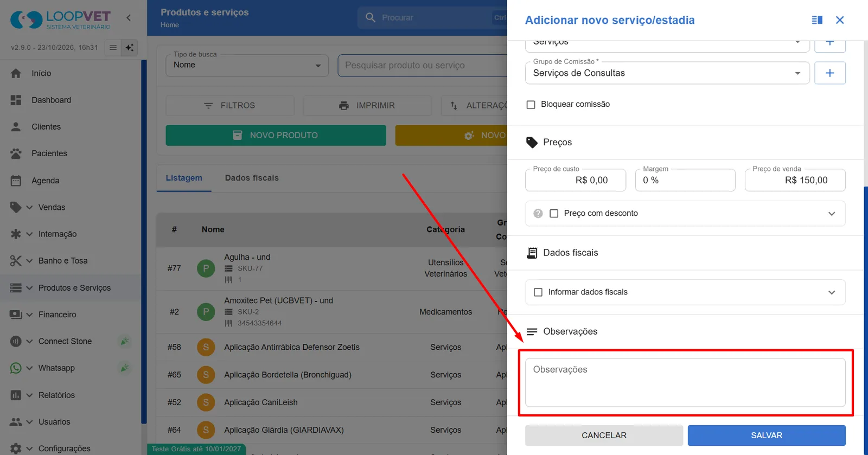868x455 pixels.
Task: Go to Dashboard in the sidebar
Action: pos(51,100)
